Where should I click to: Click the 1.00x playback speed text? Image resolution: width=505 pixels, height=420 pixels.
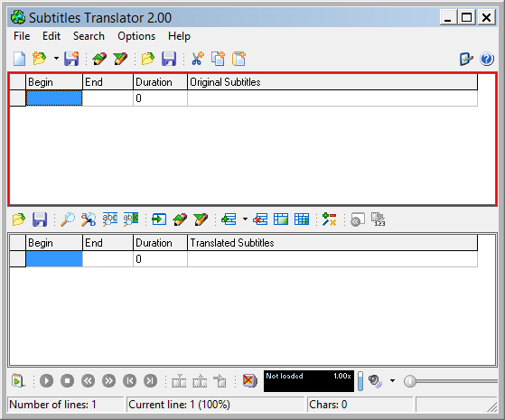coord(342,376)
